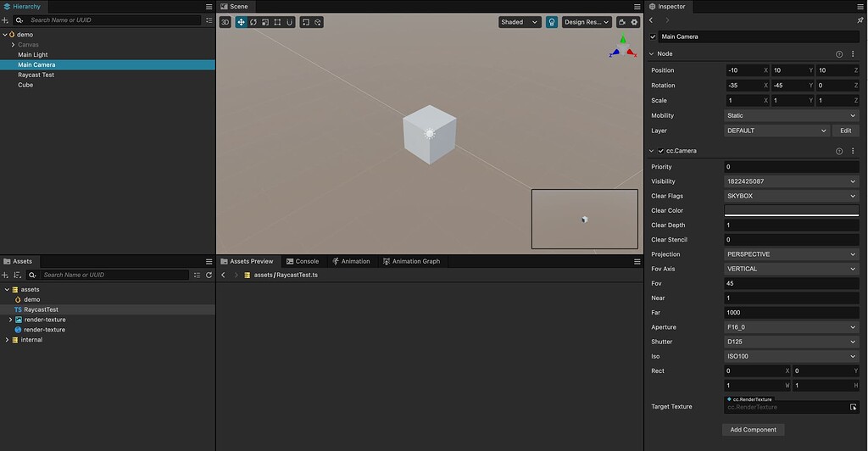Viewport: 868px width, 451px height.
Task: Select the Rotate gizmo tool
Action: pyautogui.click(x=253, y=22)
